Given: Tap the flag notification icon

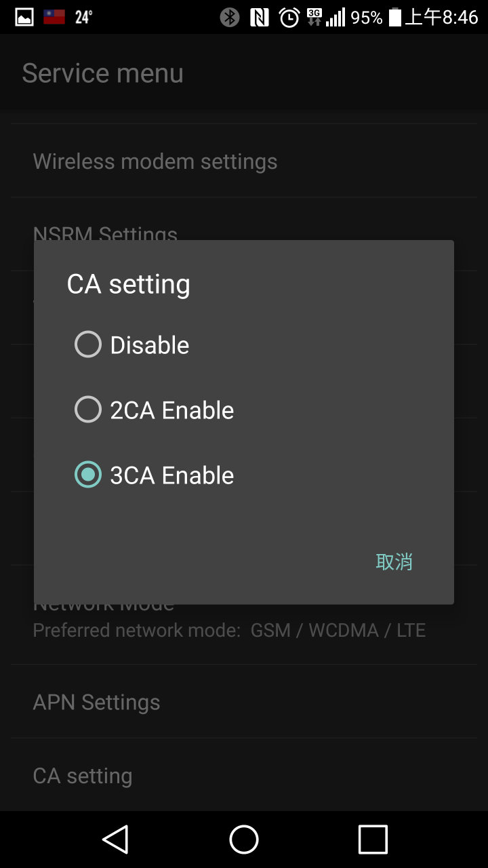Looking at the screenshot, I should [x=54, y=17].
